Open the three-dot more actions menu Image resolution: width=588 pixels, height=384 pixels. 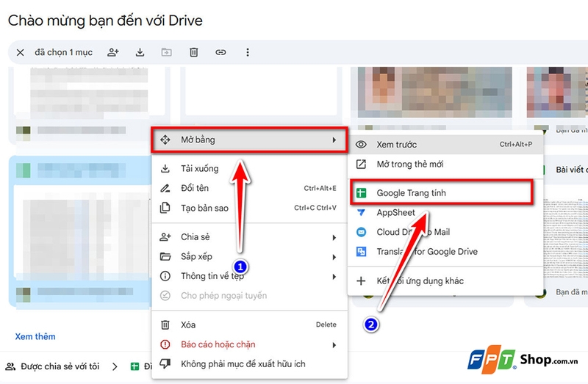click(x=248, y=52)
